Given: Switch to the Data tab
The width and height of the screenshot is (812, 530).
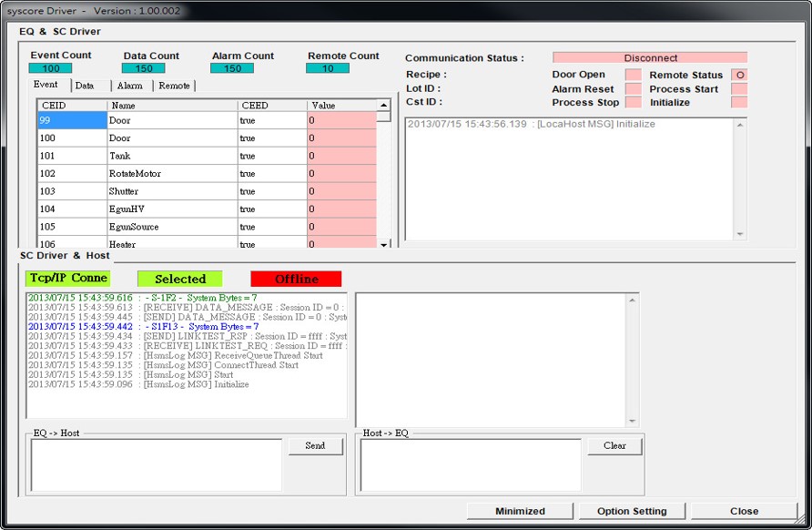Looking at the screenshot, I should [85, 86].
